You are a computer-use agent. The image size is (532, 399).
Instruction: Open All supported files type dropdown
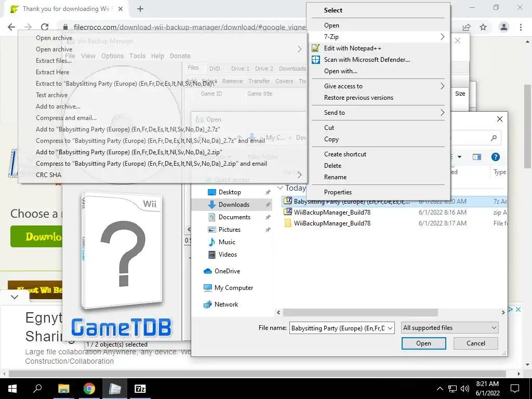tap(449, 328)
